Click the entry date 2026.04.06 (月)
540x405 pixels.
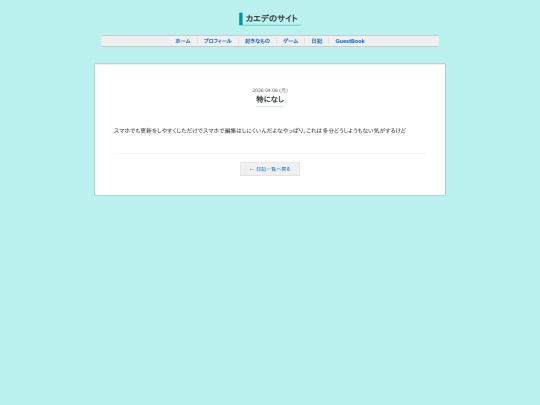270,90
